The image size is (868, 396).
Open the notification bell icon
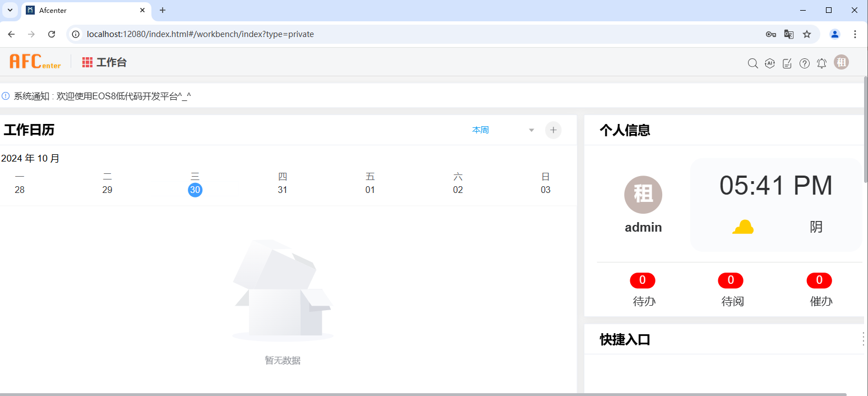pos(821,63)
